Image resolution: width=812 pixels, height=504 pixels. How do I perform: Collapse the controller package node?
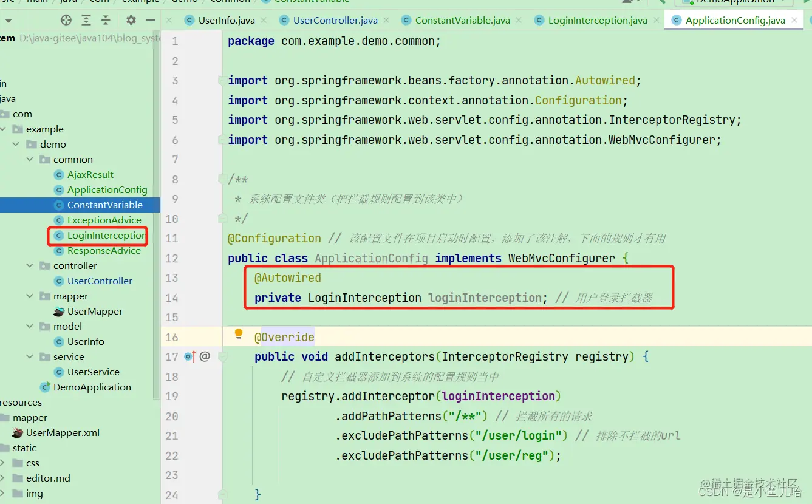[30, 265]
